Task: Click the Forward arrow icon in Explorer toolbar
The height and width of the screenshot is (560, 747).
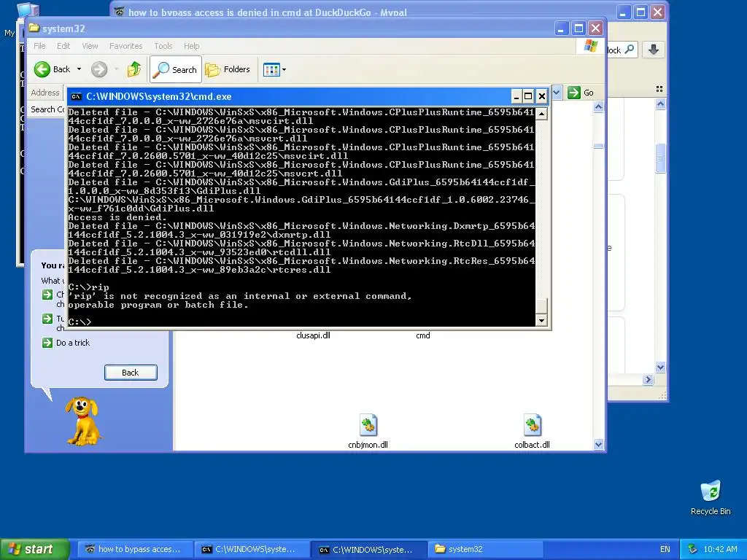Action: click(99, 69)
